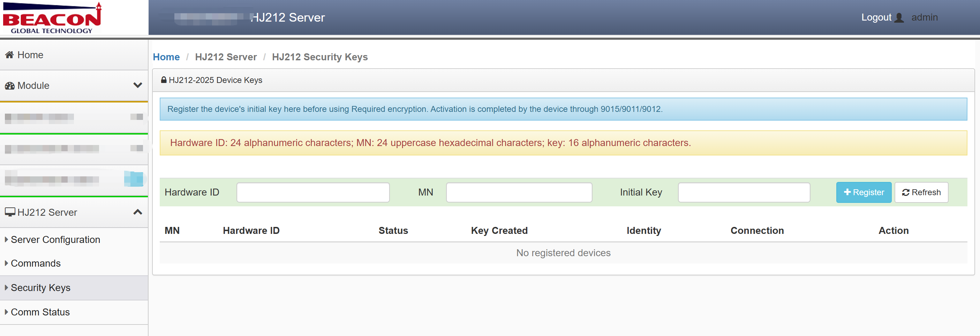Click the Register button
The image size is (980, 336).
coord(864,192)
